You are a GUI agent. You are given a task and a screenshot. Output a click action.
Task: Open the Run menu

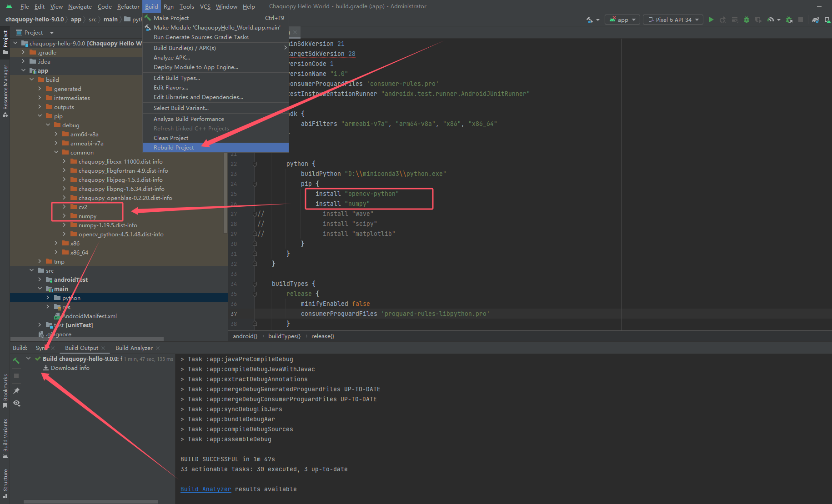click(x=168, y=6)
